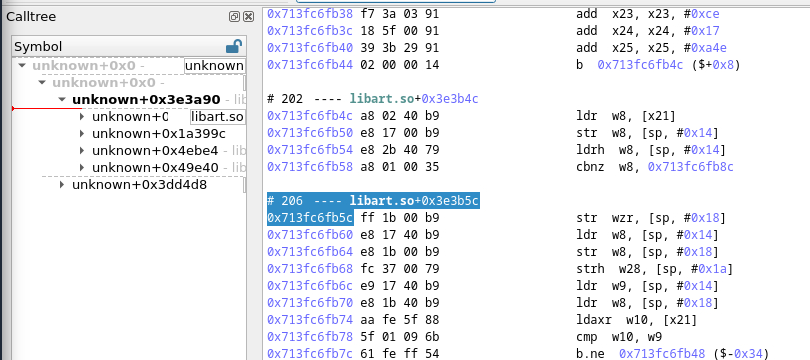The image size is (810, 360).
Task: Click the 'ldrh w8, [sp, #0x14]' instruction
Action: 651,150
